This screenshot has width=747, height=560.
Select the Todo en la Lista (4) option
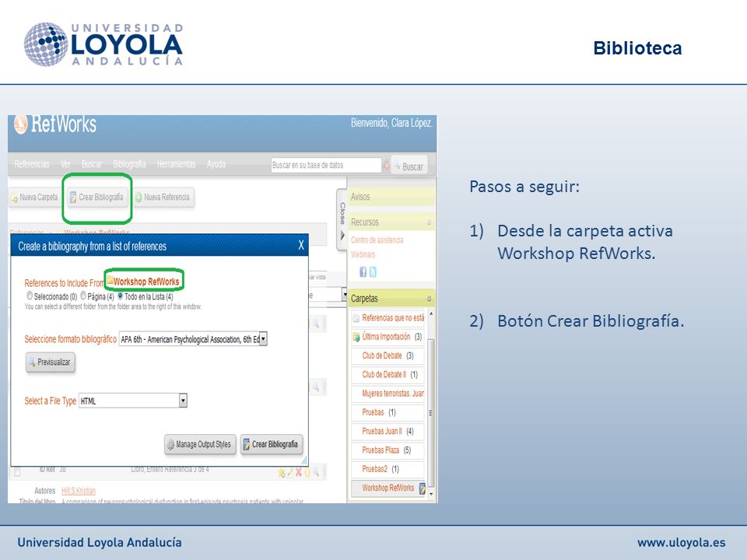[x=120, y=296]
